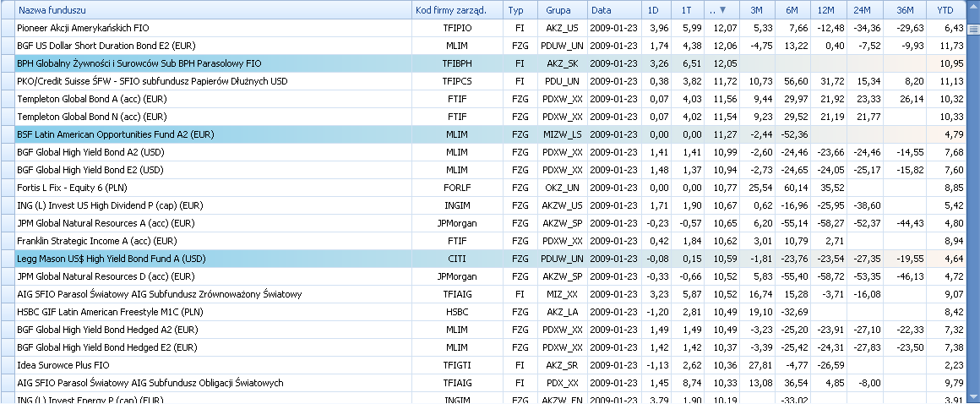The image size is (980, 404).
Task: Select HSBC GIF Latin American Freestyle M1C row
Action: pos(491,311)
